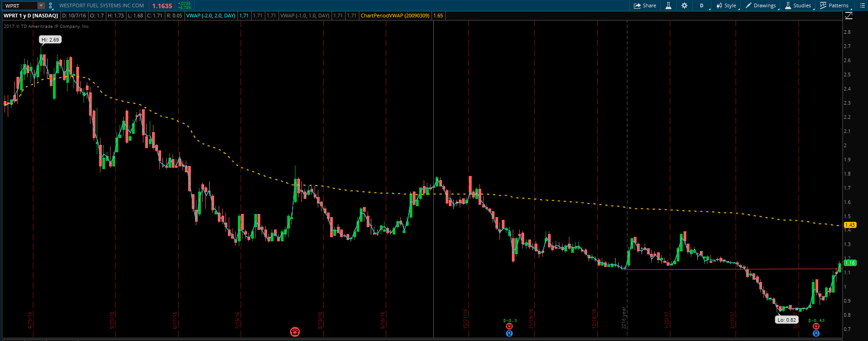Viewport: 868px width, 341px height.
Task: Click the Lo: 0.82 price bubble
Action: (787, 320)
